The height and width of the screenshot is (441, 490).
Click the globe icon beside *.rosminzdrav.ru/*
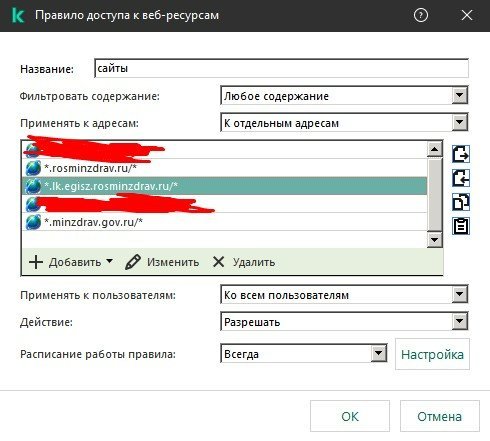(33, 168)
